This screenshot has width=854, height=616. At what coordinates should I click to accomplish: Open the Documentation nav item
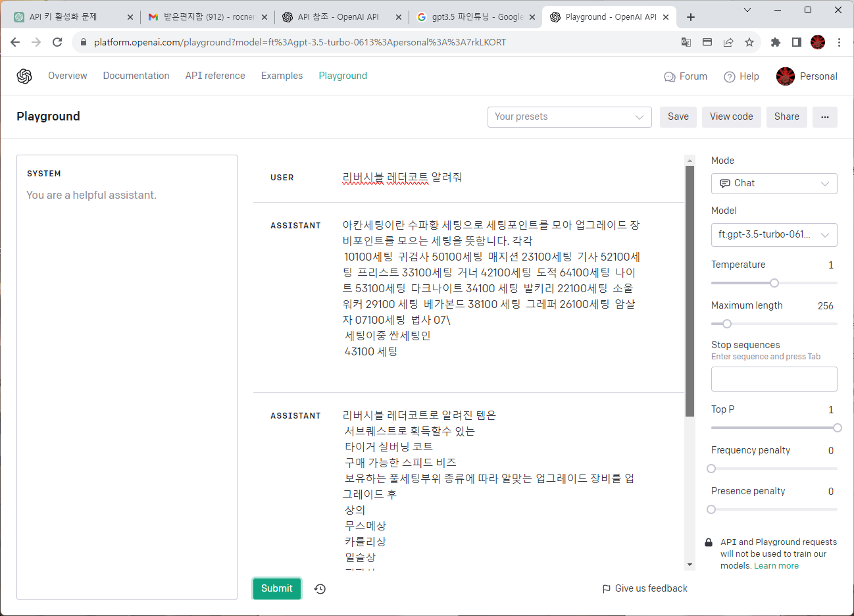click(x=136, y=76)
